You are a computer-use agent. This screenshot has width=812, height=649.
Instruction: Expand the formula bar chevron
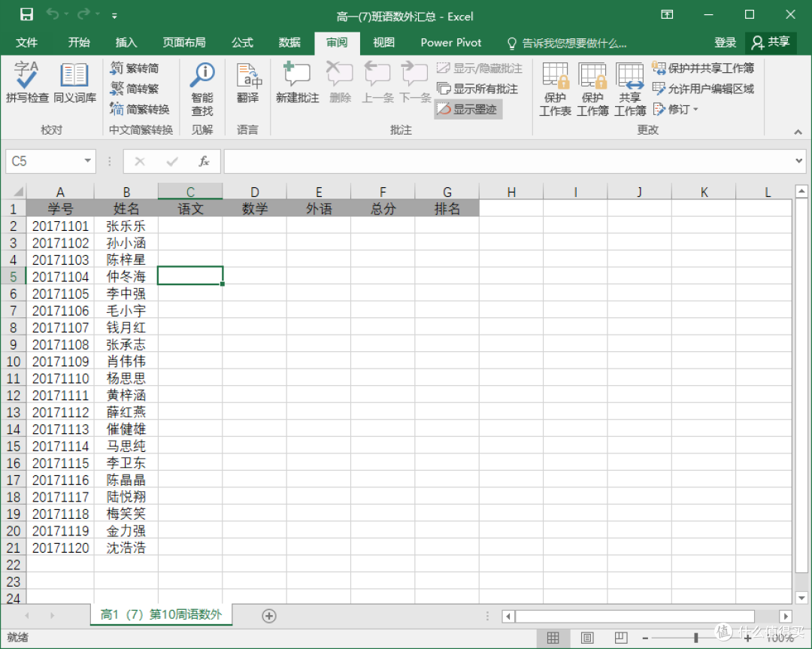click(x=798, y=161)
